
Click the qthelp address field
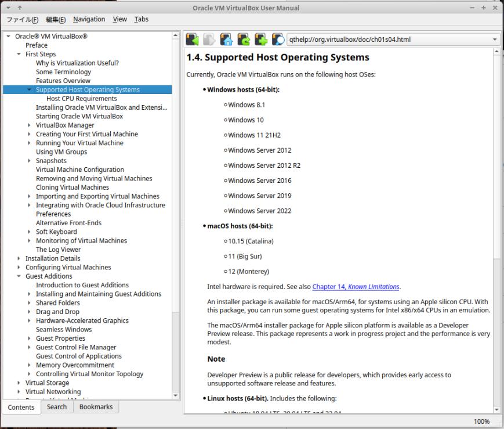(389, 39)
